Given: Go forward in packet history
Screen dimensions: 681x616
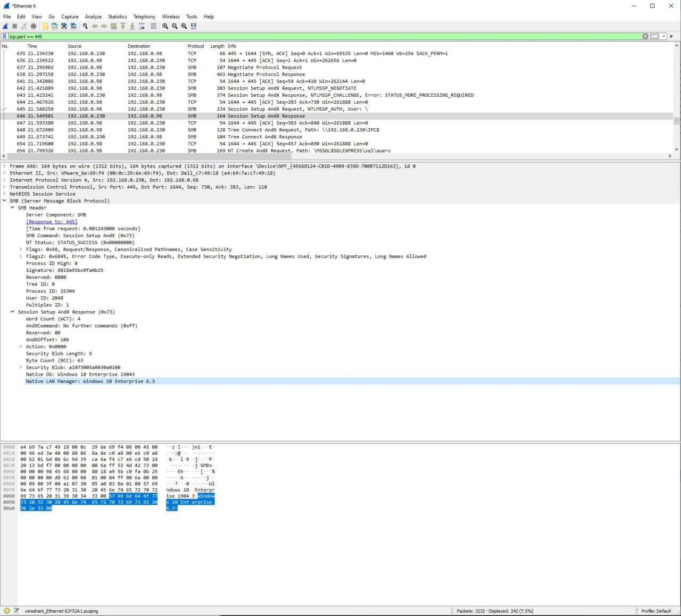Looking at the screenshot, I should coord(104,26).
